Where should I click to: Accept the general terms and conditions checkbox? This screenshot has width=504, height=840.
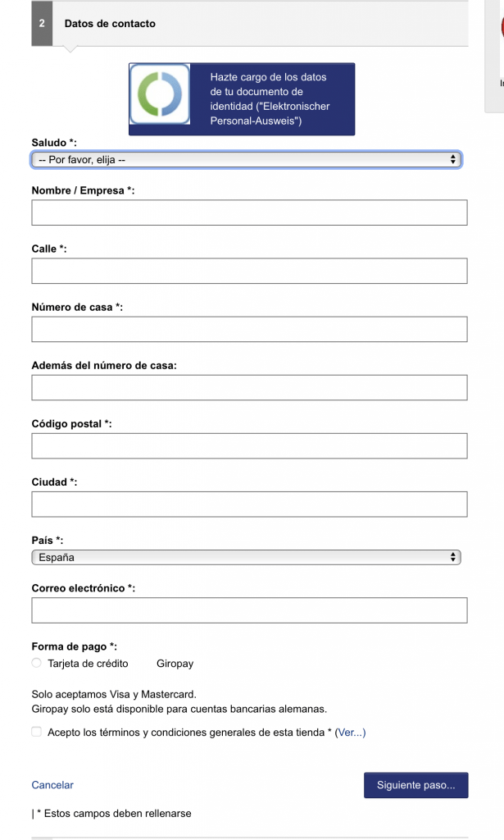(x=37, y=732)
